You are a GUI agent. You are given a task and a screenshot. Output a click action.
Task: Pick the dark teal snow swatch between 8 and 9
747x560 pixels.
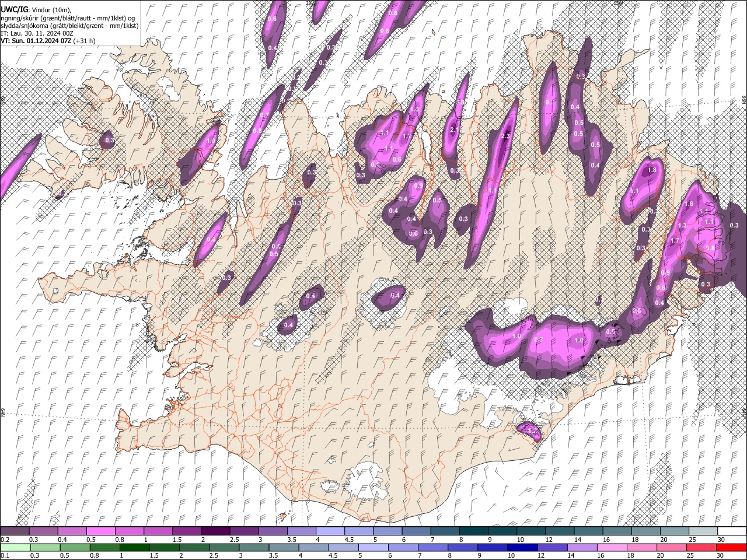pyautogui.click(x=474, y=531)
